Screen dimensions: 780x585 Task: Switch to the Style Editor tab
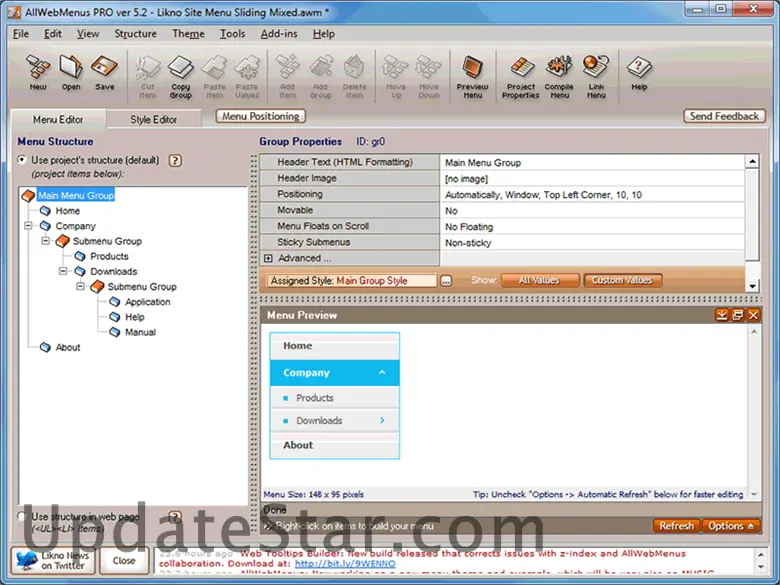154,119
